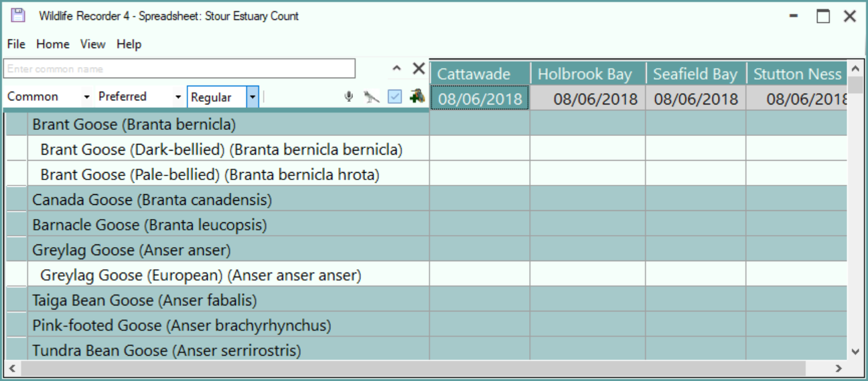
Task: Click Holbrook Bay cell for Brant Goose (Pale-bellied)
Action: (588, 175)
